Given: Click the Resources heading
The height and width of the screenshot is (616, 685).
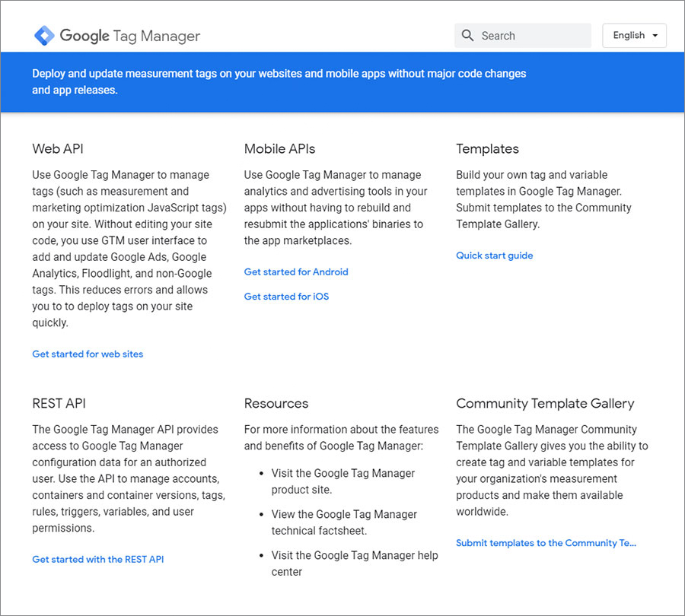Looking at the screenshot, I should click(x=276, y=403).
